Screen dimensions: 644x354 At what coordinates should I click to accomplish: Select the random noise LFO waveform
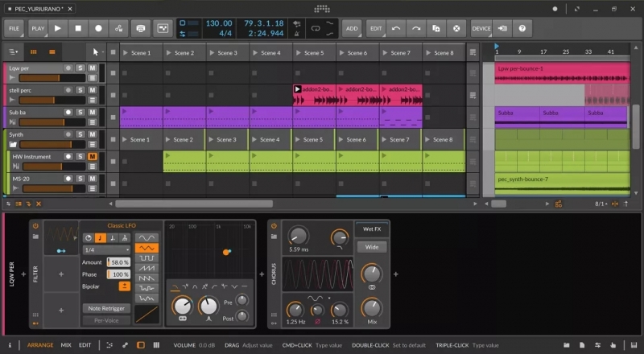coord(147,298)
